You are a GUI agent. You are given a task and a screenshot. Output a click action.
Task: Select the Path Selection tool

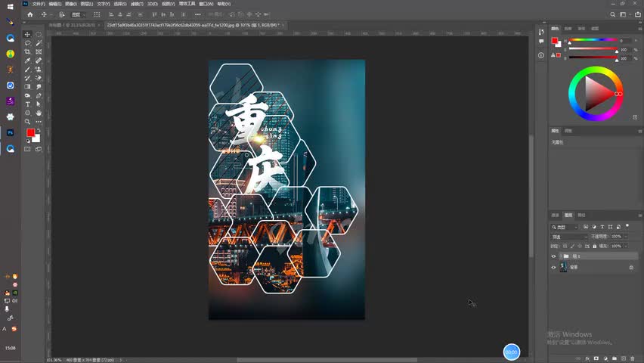tap(39, 104)
